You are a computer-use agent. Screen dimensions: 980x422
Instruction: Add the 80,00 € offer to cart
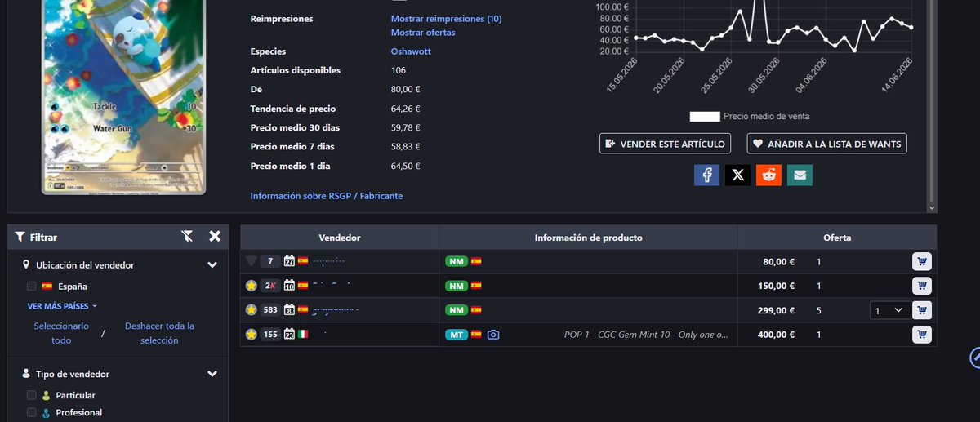coord(921,261)
